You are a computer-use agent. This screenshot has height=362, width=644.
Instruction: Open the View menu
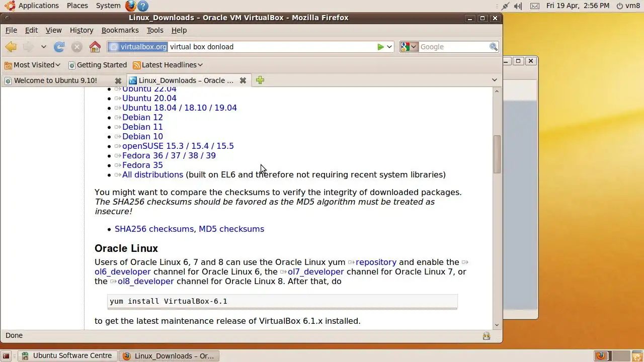(x=53, y=30)
